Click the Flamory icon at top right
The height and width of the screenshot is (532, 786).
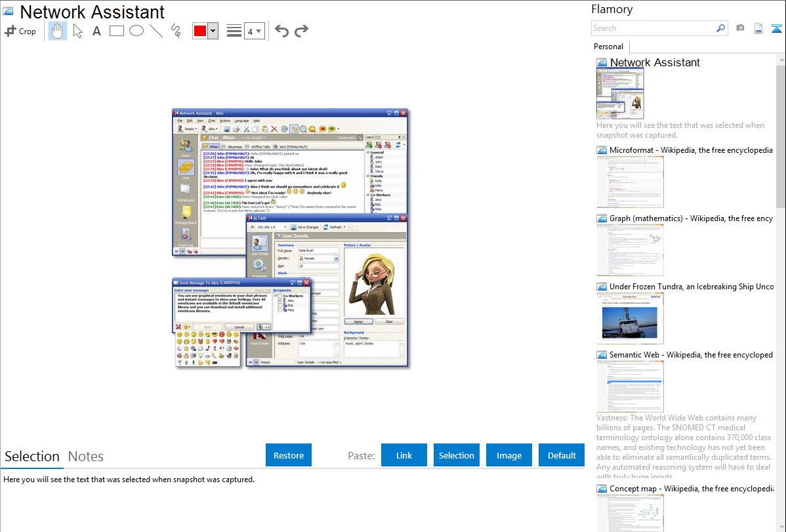click(x=776, y=28)
